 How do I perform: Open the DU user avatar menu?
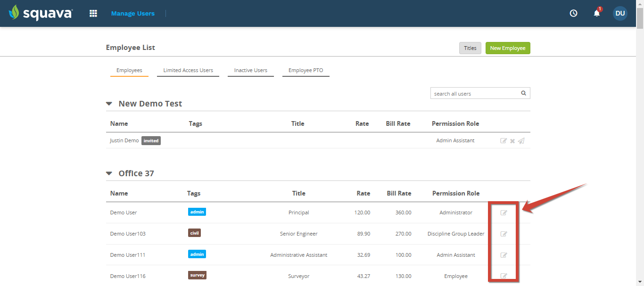[620, 13]
